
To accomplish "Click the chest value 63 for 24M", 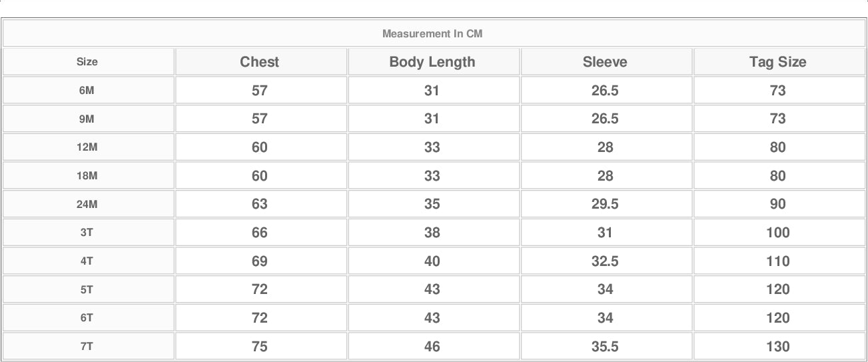I will [x=260, y=204].
